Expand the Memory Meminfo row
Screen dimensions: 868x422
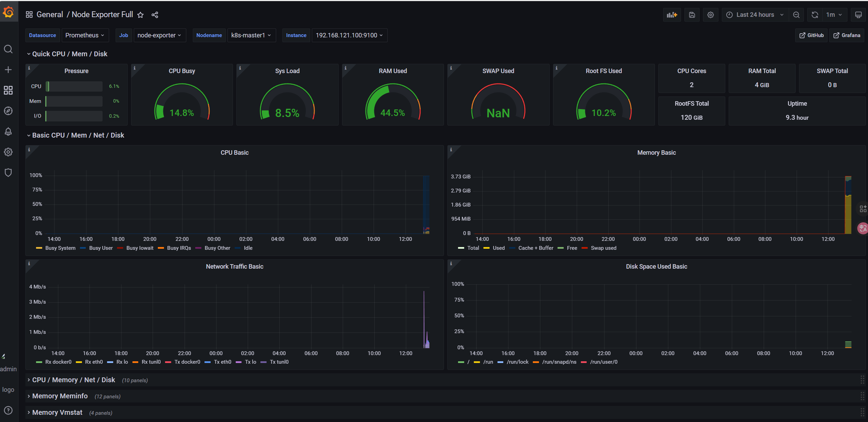60,396
